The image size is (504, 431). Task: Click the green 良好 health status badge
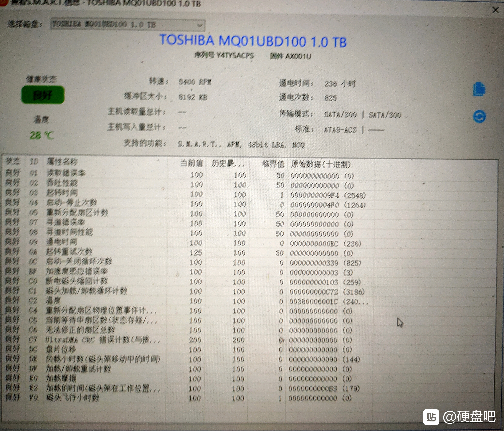(43, 95)
